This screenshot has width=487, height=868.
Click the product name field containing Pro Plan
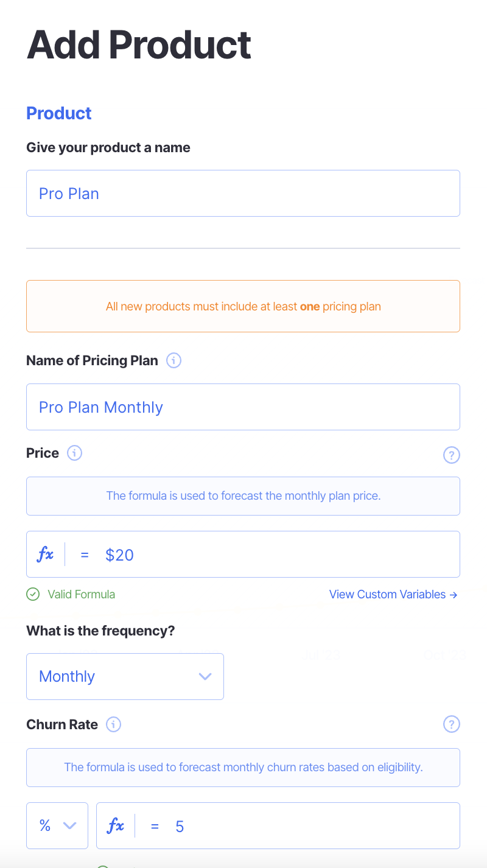pos(243,194)
